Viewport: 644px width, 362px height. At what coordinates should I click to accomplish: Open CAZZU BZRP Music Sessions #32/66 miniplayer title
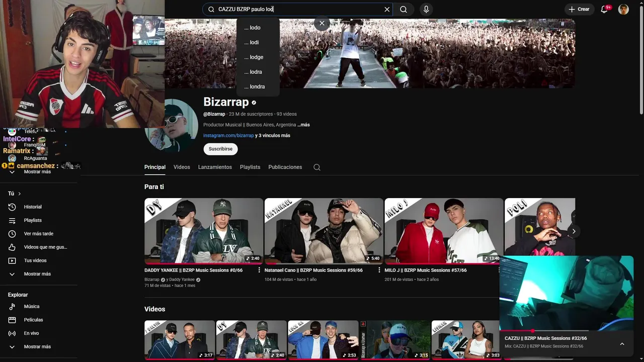[546, 338]
